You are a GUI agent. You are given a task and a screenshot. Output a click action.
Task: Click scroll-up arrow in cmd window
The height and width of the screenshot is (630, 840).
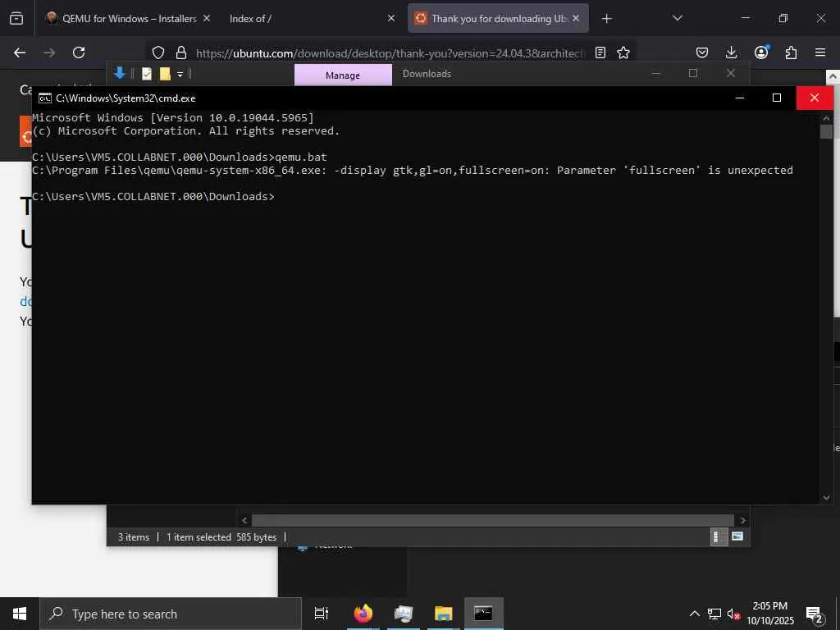826,118
